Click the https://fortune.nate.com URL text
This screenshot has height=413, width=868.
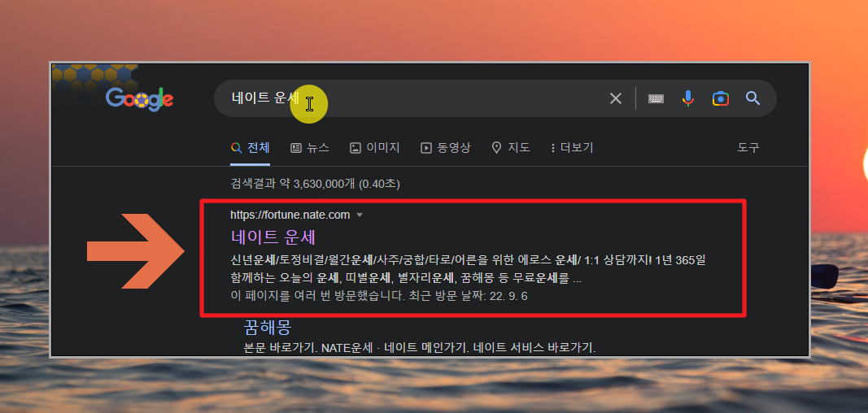290,215
